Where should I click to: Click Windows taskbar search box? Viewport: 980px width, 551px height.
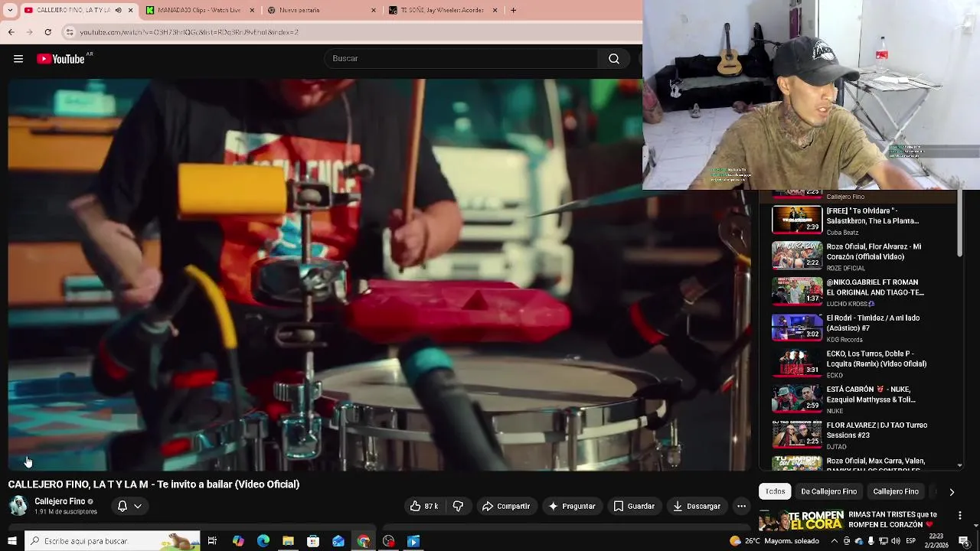tap(113, 541)
